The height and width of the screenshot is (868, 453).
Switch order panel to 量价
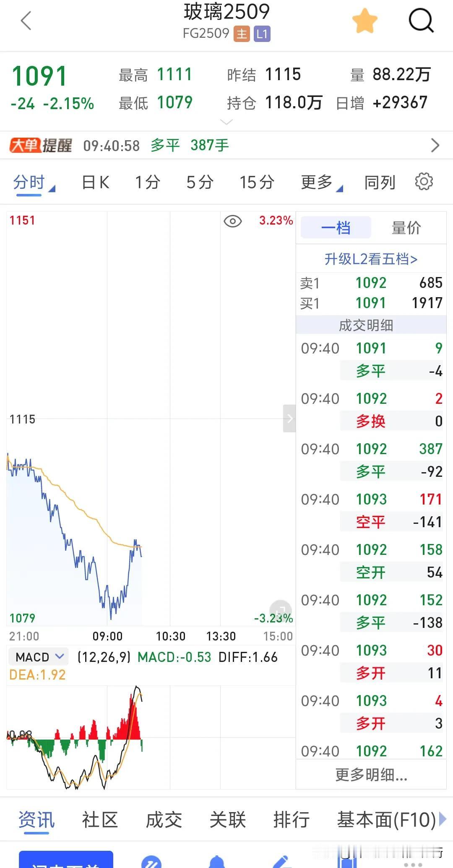pyautogui.click(x=406, y=228)
